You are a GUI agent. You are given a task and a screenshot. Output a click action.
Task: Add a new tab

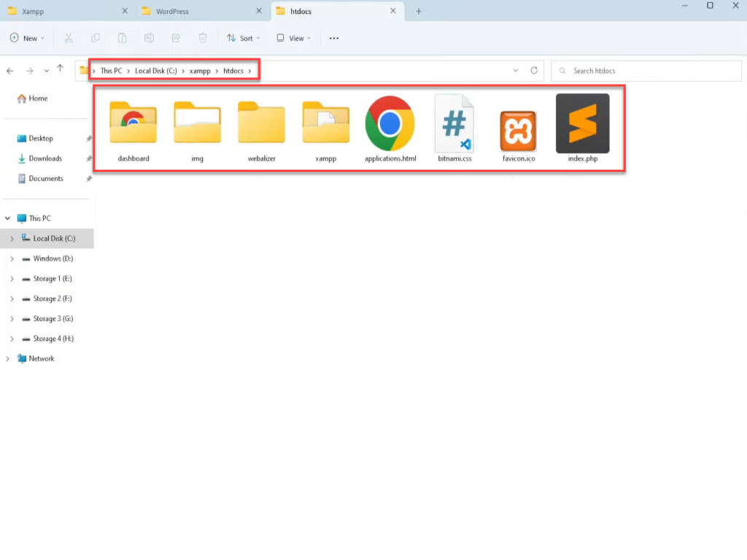click(419, 11)
